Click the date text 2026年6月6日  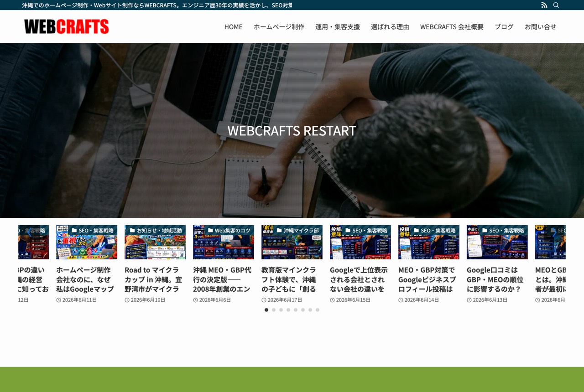point(215,300)
